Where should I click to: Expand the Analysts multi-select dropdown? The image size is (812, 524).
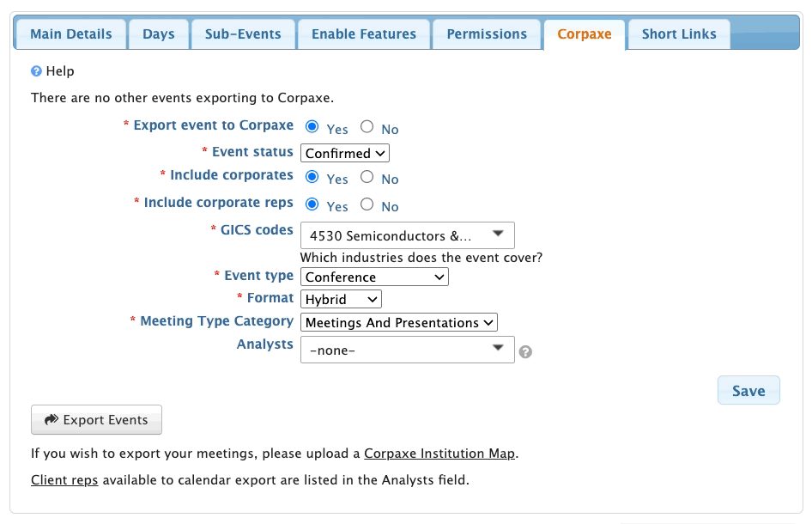point(407,350)
